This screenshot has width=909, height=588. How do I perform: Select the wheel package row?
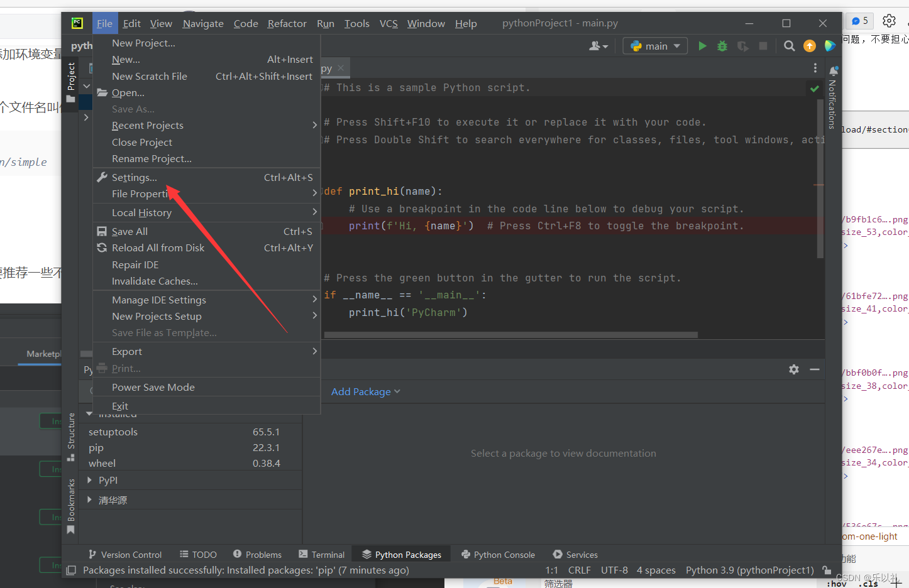pos(190,463)
